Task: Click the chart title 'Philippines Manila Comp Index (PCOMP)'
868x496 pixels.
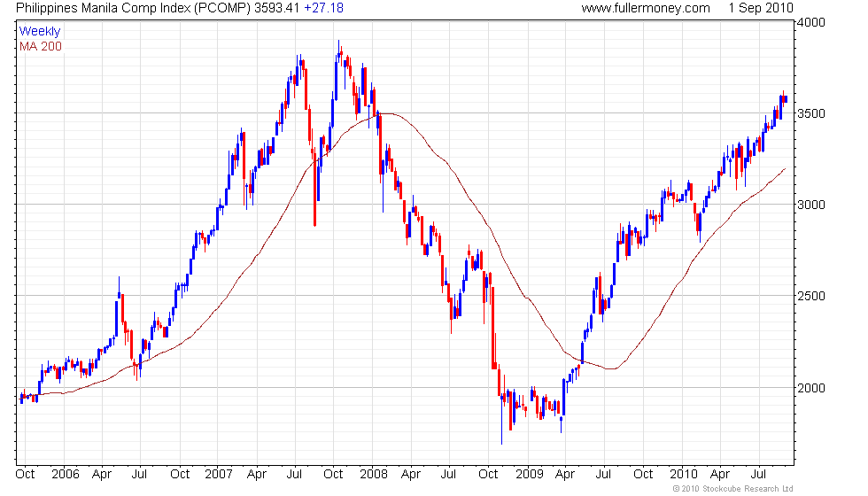Action: coord(134,8)
